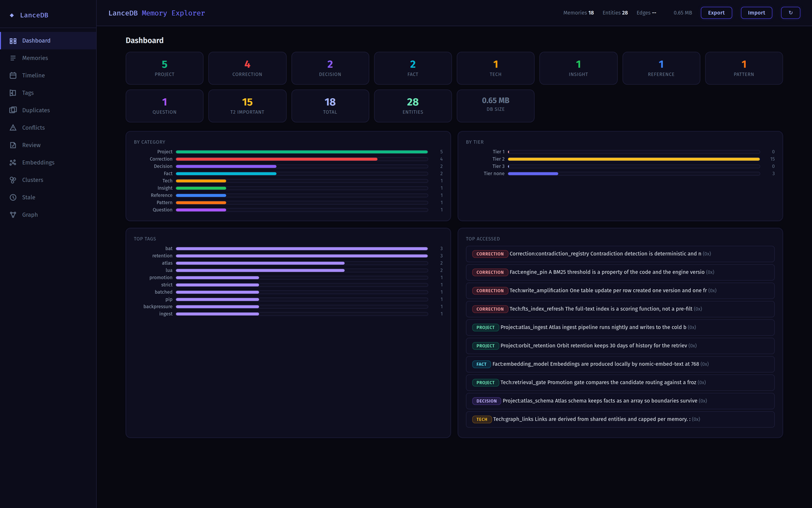Select the Correction count card
This screenshot has height=508, width=812.
coord(247,68)
